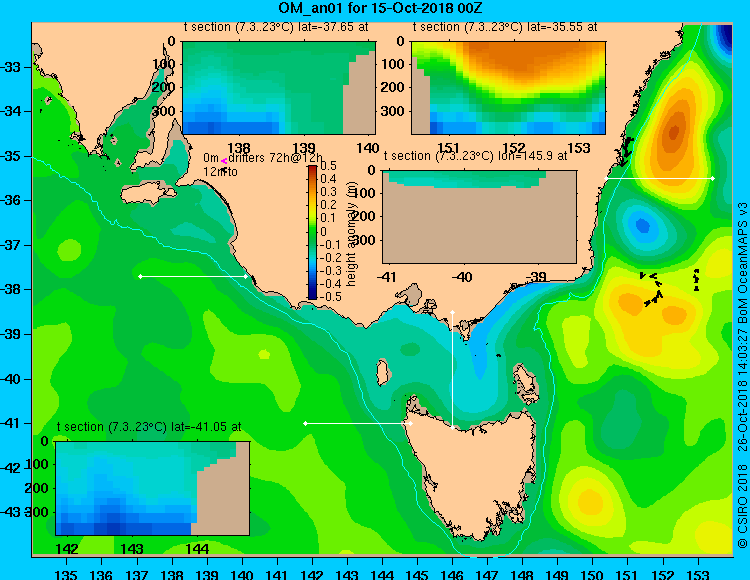Viewport: 750px width, 580px height.
Task: Click Kangaroo Island on the map
Action: tap(148, 194)
